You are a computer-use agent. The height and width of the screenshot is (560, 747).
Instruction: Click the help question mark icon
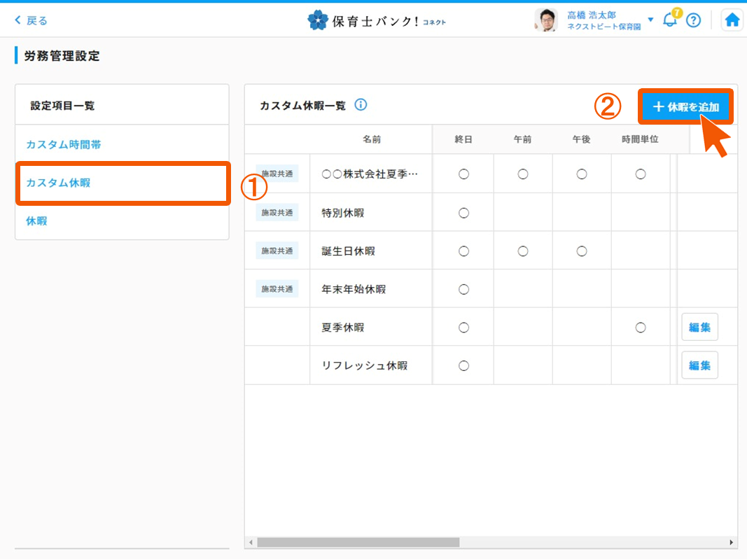[693, 20]
